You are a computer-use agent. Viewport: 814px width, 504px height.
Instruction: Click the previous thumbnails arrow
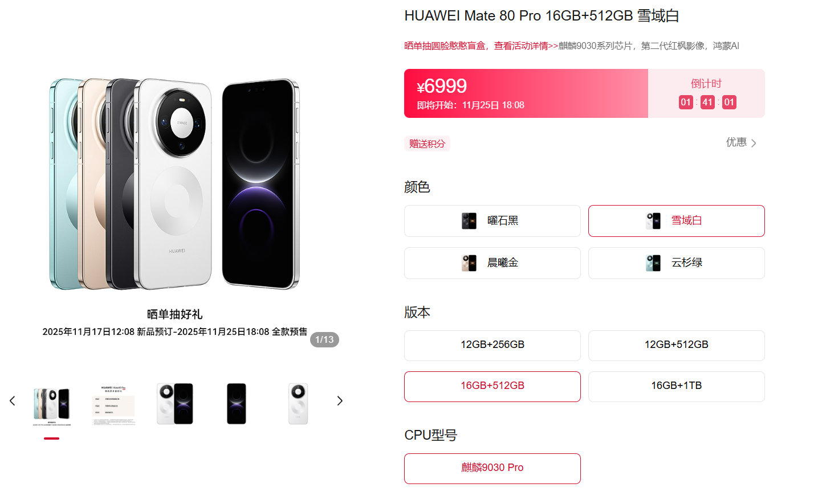pos(13,401)
